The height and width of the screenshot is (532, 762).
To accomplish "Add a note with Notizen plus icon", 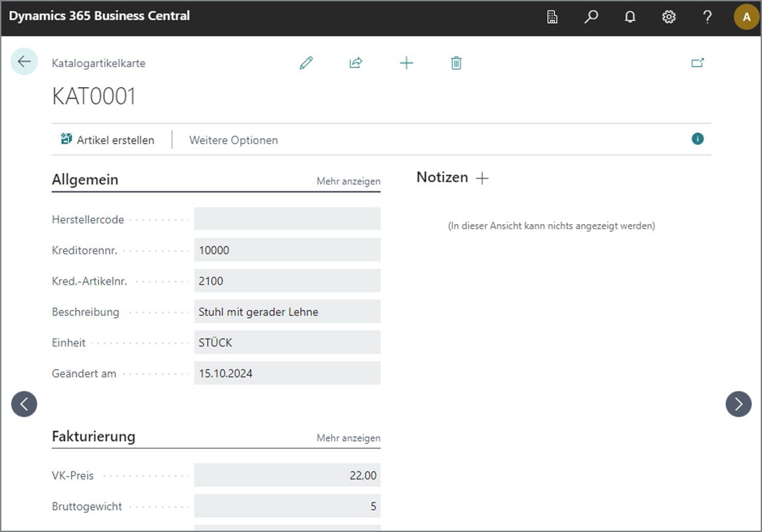I will coord(482,178).
